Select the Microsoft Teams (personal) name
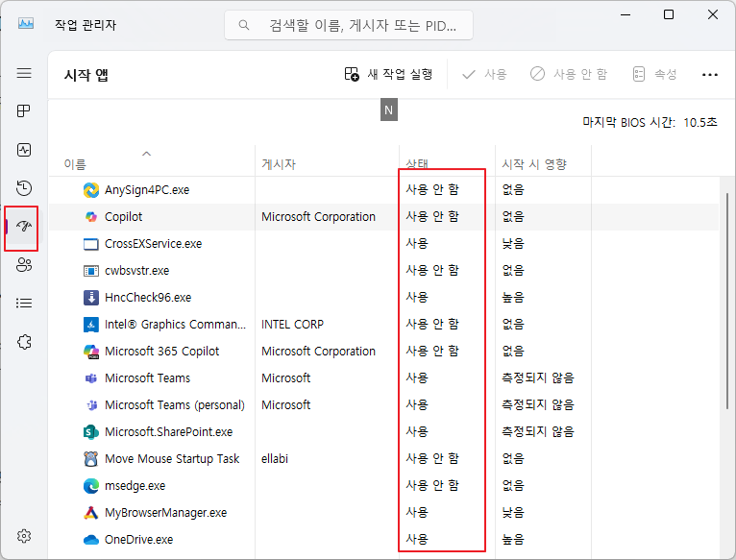 [175, 405]
